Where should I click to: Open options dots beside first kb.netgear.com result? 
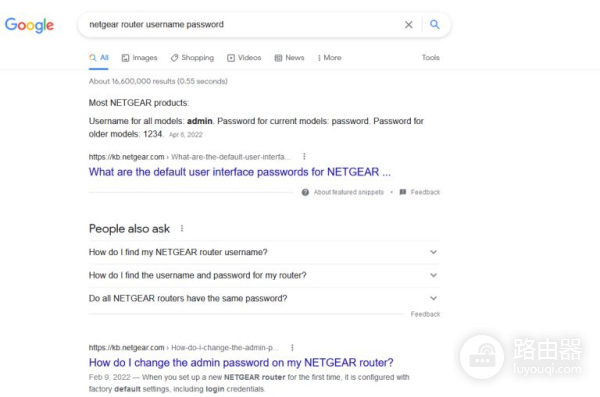(x=304, y=156)
